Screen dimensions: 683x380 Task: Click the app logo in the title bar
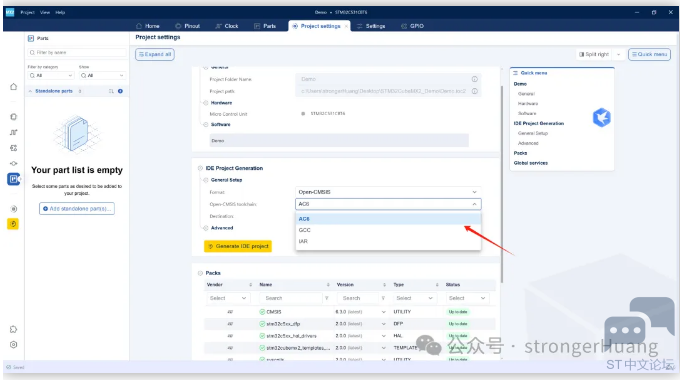coord(10,12)
